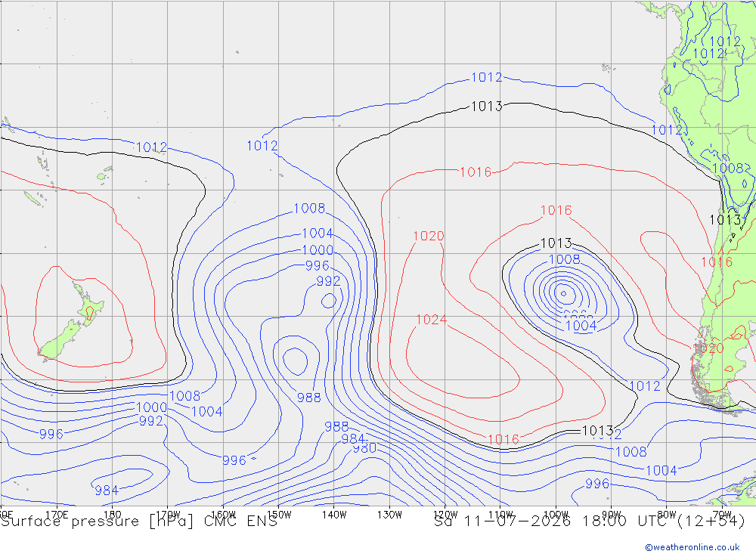Click the 130W longitude label
Image resolution: width=756 pixels, height=554 pixels.
(x=389, y=515)
